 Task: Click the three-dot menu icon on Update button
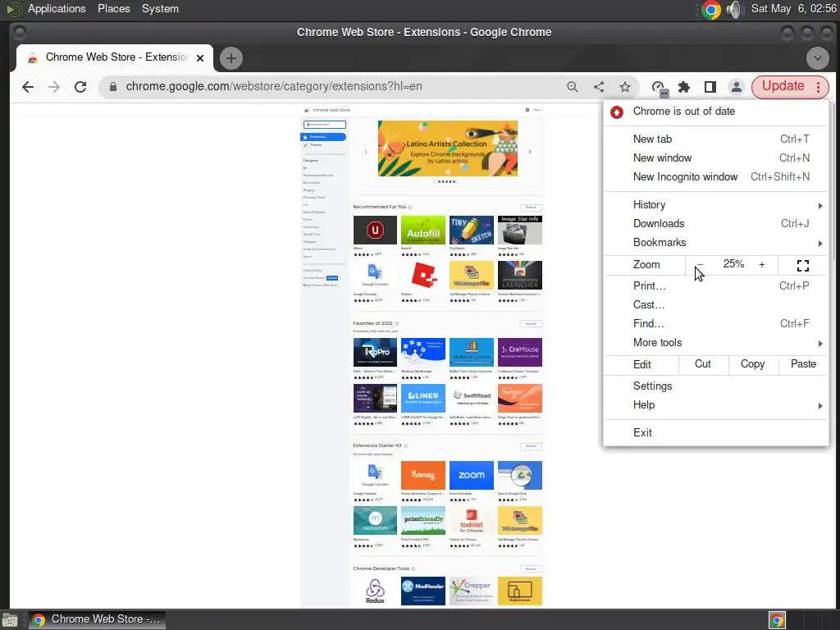coord(818,87)
